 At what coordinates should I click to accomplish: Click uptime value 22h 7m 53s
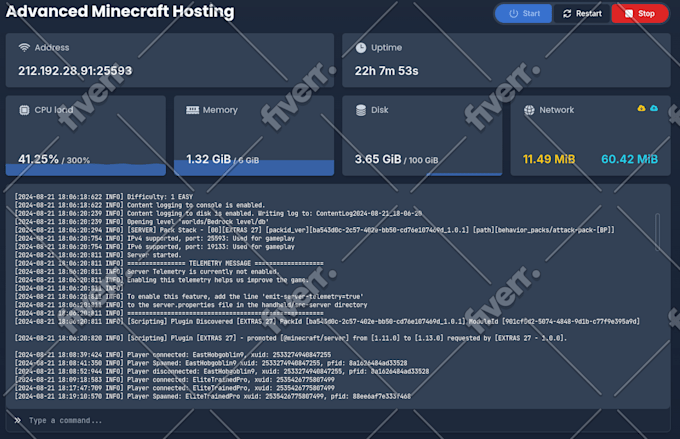[386, 71]
